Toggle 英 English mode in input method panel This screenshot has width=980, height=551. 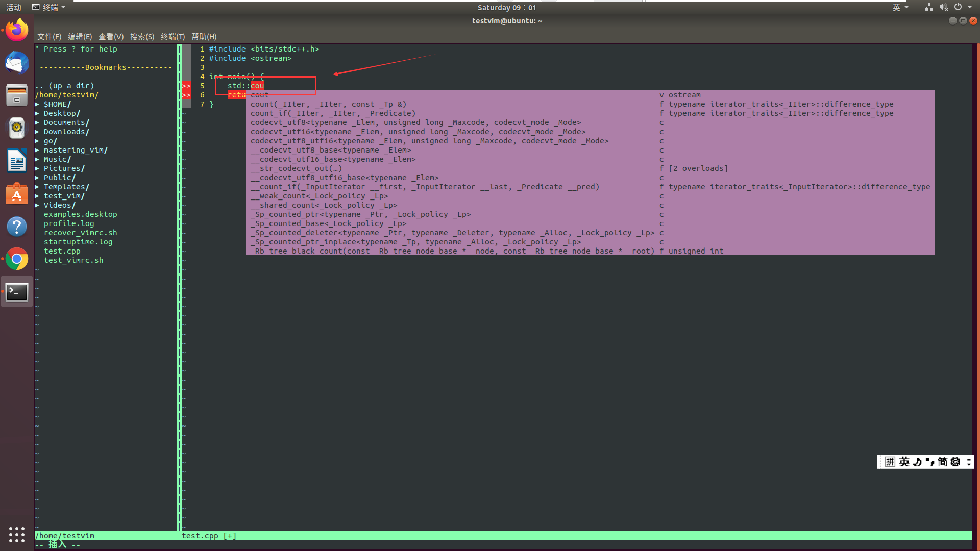point(904,462)
